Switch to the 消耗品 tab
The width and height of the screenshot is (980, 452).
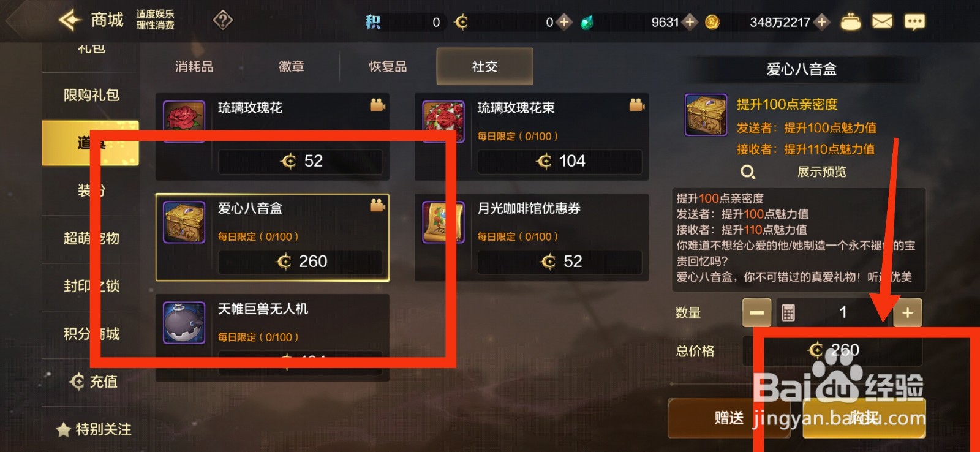point(194,67)
